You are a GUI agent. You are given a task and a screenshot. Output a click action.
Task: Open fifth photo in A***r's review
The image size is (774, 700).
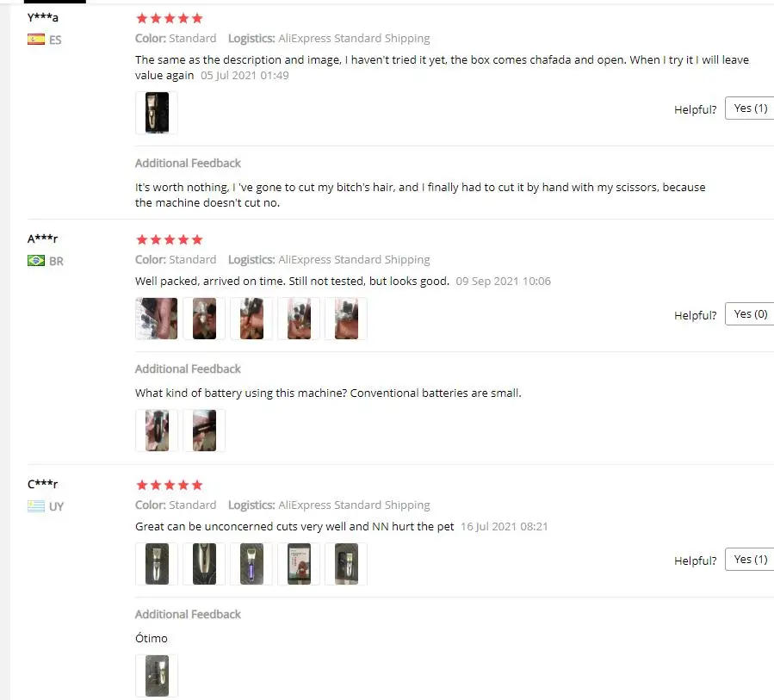pyautogui.click(x=346, y=319)
